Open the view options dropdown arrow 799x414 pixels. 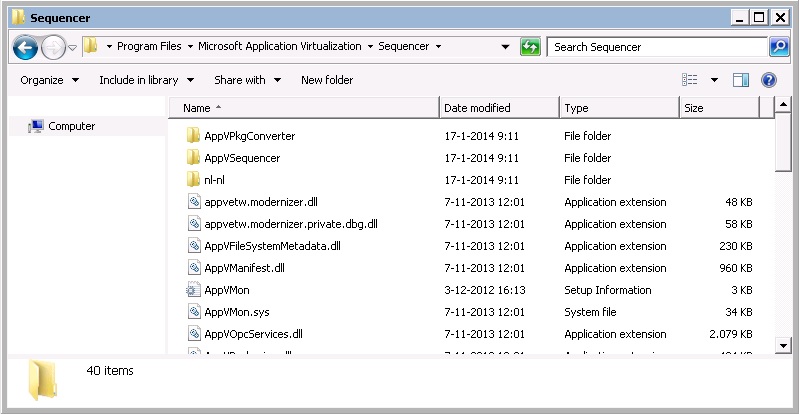[714, 80]
